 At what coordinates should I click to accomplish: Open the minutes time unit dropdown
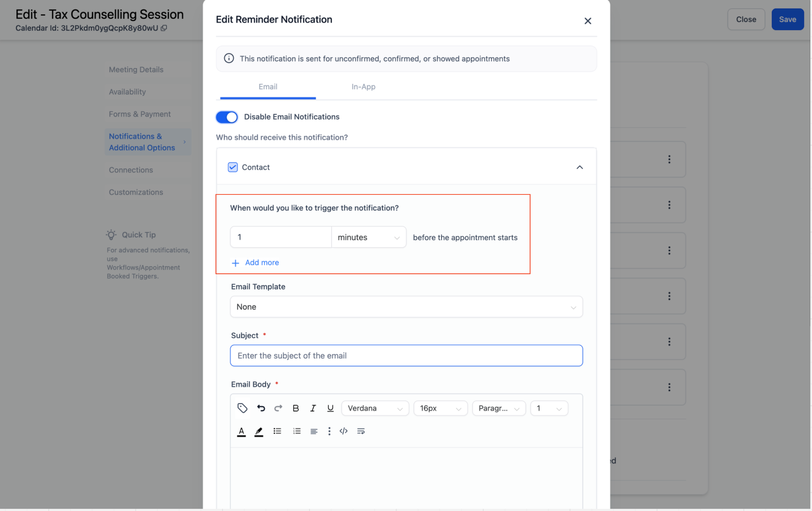[x=368, y=237]
